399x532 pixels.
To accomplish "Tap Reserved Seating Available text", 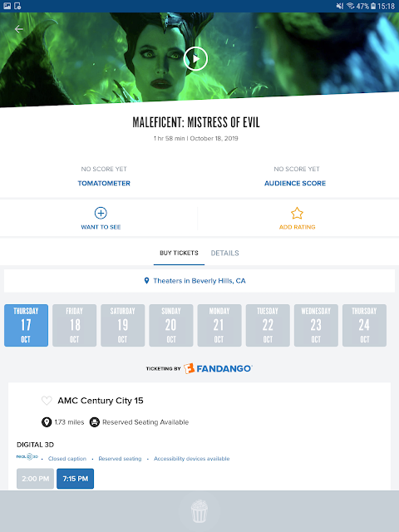I will pos(145,422).
